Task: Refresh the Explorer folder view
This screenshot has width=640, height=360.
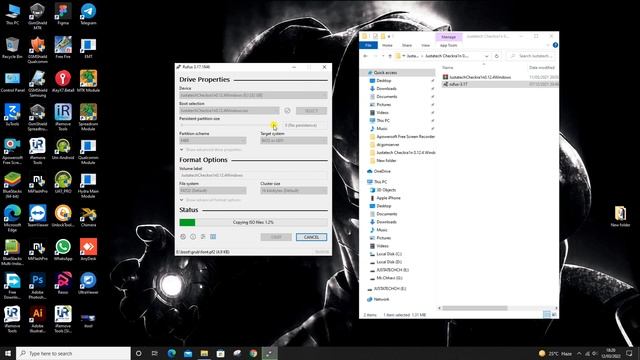Action: [497, 56]
